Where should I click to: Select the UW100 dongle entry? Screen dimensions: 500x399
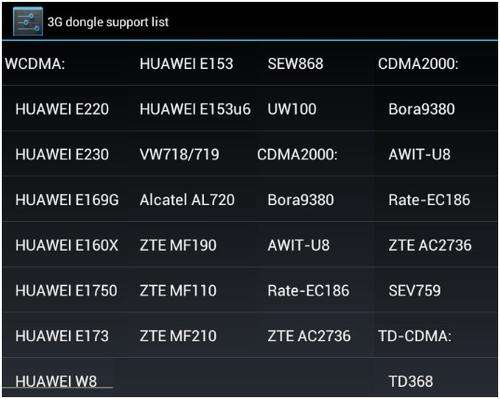click(x=292, y=109)
